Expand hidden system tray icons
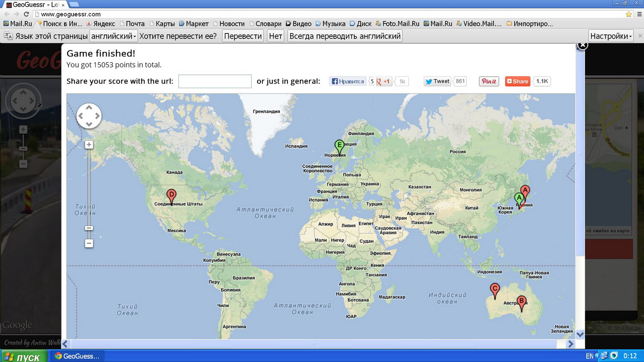 [x=598, y=356]
